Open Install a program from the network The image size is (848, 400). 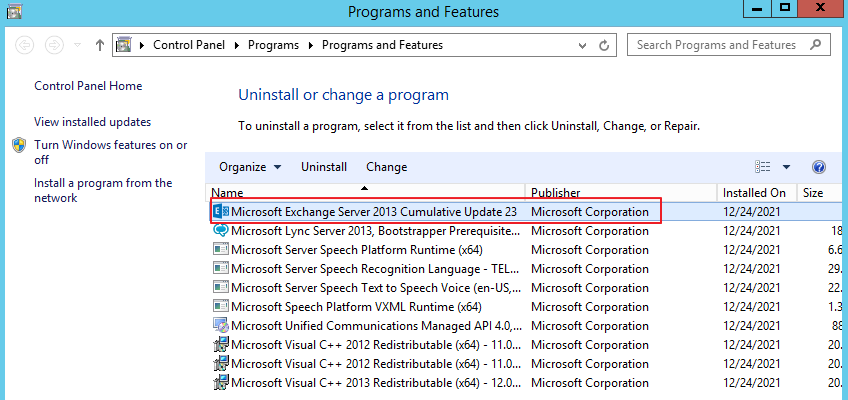pos(103,190)
